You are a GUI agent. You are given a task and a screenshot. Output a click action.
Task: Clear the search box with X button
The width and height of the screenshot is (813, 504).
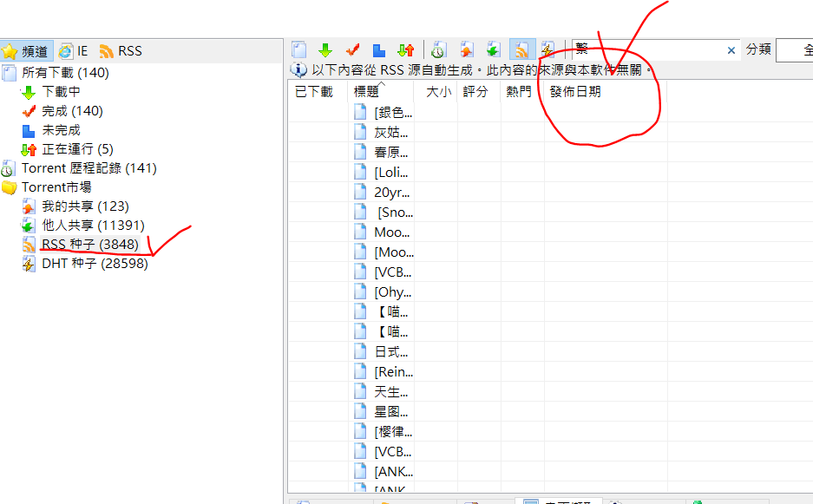point(731,50)
